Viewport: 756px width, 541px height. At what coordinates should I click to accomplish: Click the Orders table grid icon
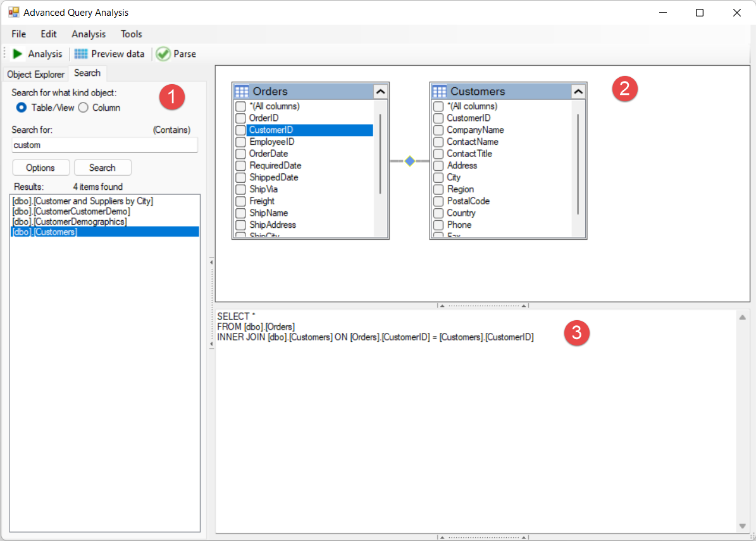[242, 91]
